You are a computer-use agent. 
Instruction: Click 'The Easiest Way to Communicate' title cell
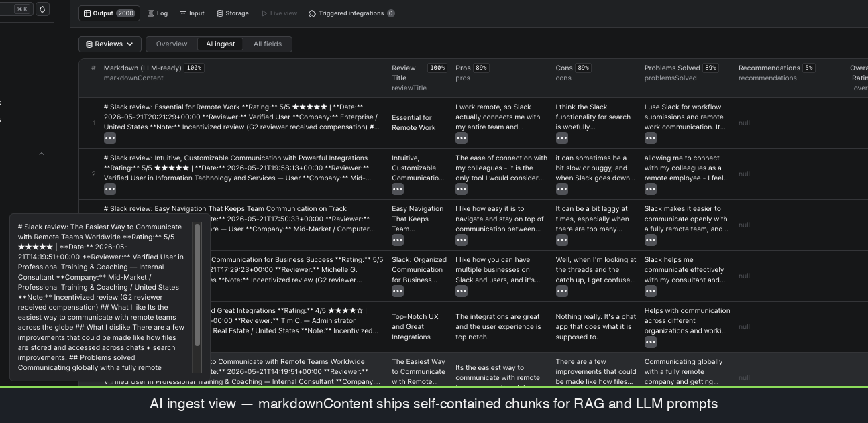pyautogui.click(x=419, y=371)
